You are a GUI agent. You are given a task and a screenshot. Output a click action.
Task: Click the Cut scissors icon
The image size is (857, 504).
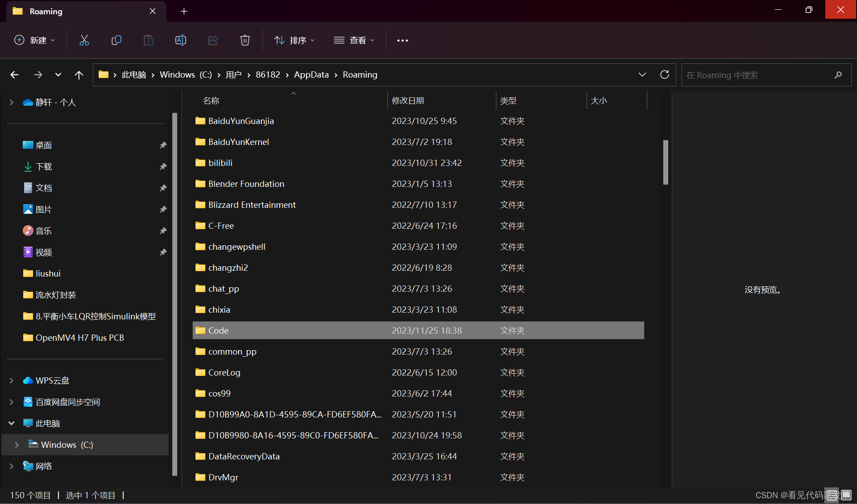[84, 40]
